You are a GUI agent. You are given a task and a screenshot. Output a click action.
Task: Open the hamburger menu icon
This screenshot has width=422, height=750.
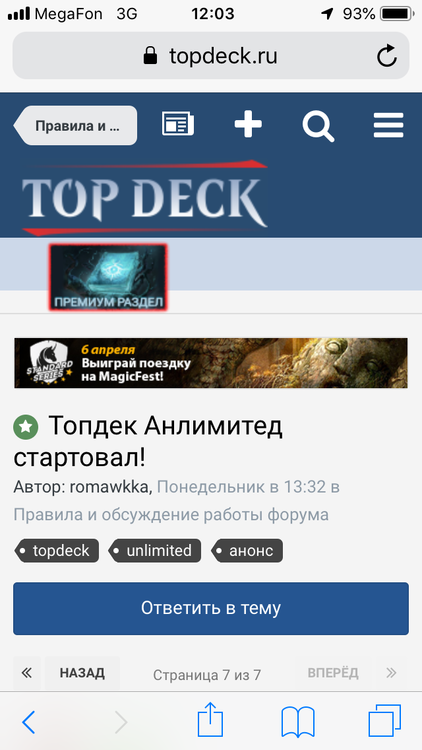tap(389, 125)
